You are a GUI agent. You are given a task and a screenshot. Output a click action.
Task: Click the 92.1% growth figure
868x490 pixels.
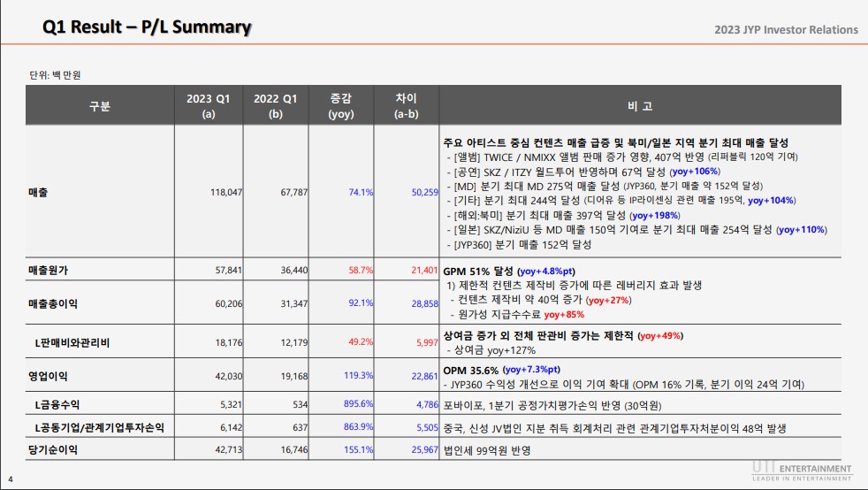361,302
